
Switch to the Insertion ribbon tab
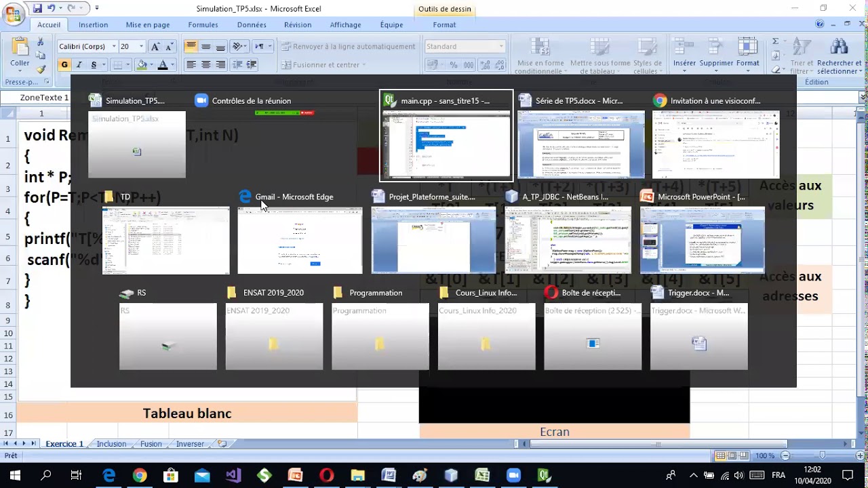[93, 24]
